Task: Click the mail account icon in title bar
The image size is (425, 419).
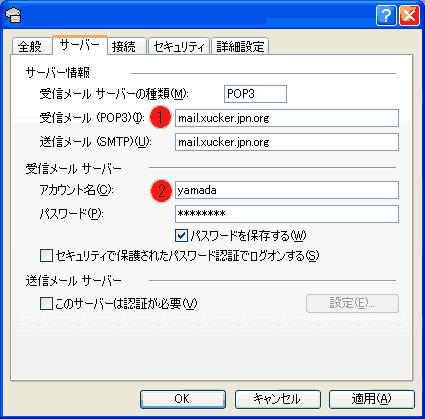Action: (14, 15)
